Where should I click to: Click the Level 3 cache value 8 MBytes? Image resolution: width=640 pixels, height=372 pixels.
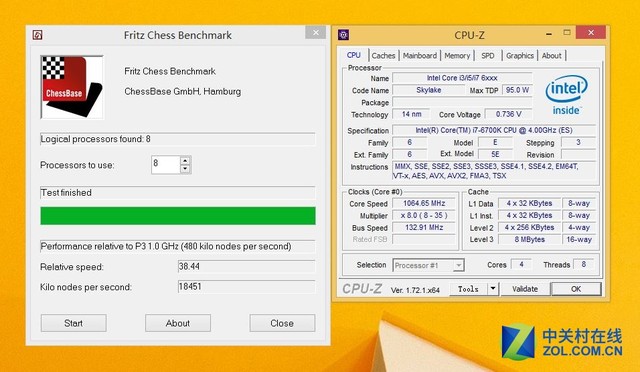pyautogui.click(x=529, y=240)
